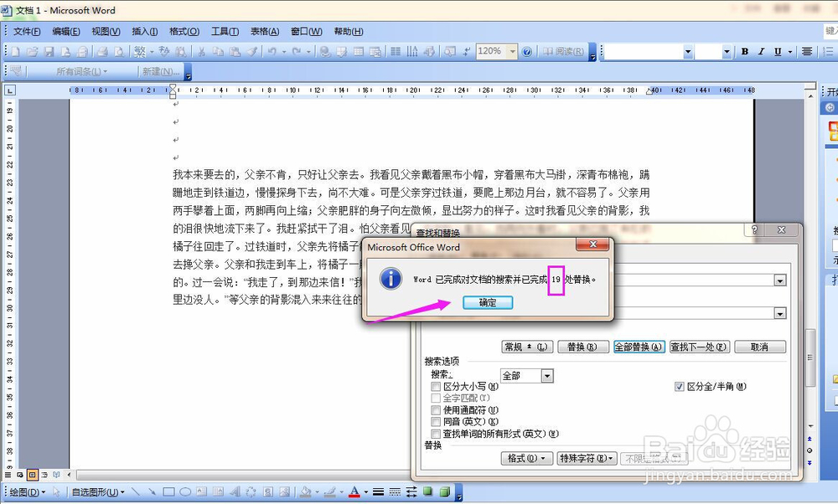This screenshot has height=504, width=838.
Task: Open Print Preview from toolbar
Action: [x=119, y=52]
